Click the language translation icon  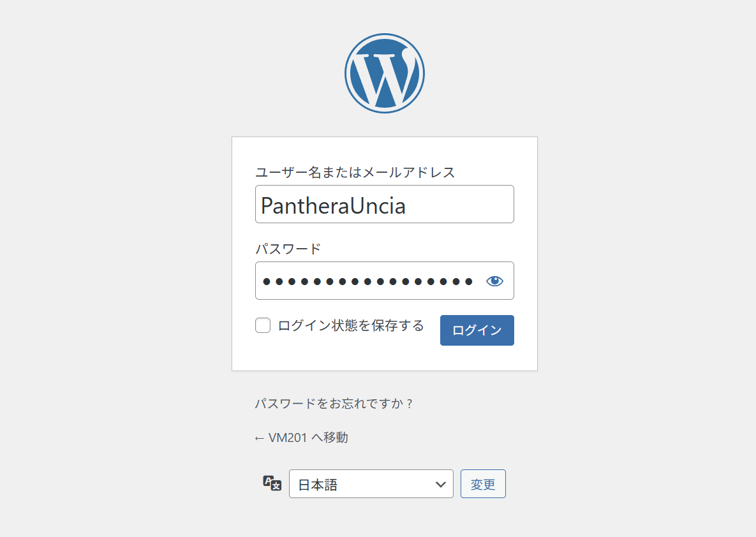(x=272, y=483)
